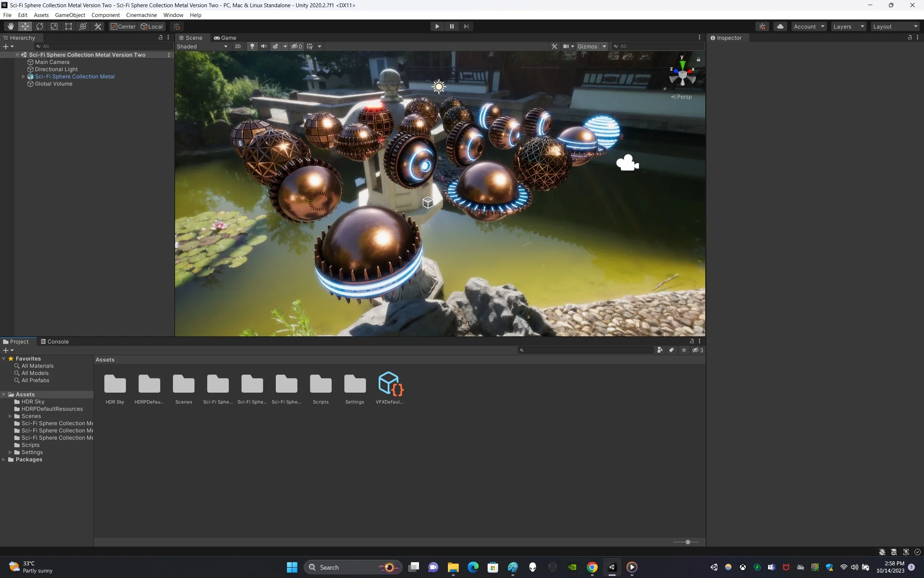Save search to Favorites star

coord(684,350)
